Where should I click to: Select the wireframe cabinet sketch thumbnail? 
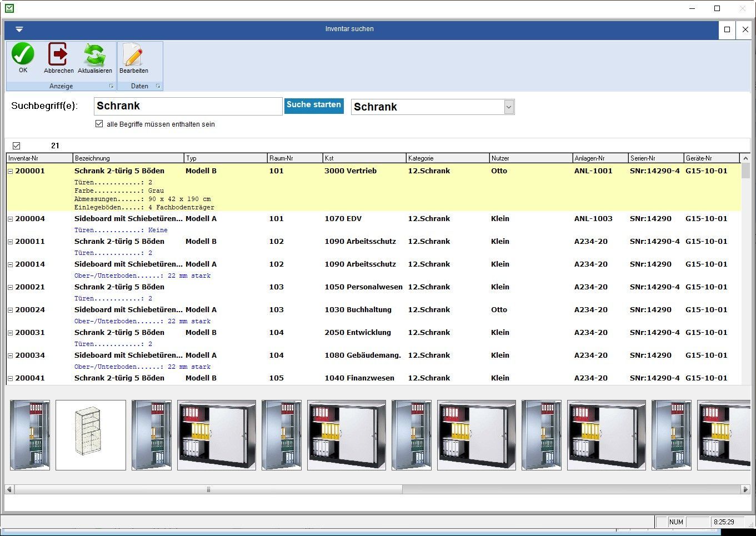[x=91, y=435]
